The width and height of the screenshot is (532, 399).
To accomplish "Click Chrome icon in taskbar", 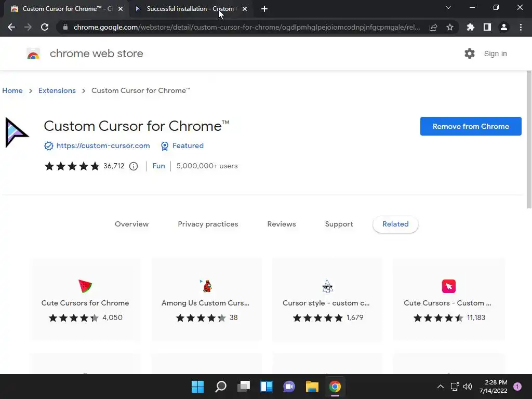I will [x=335, y=387].
